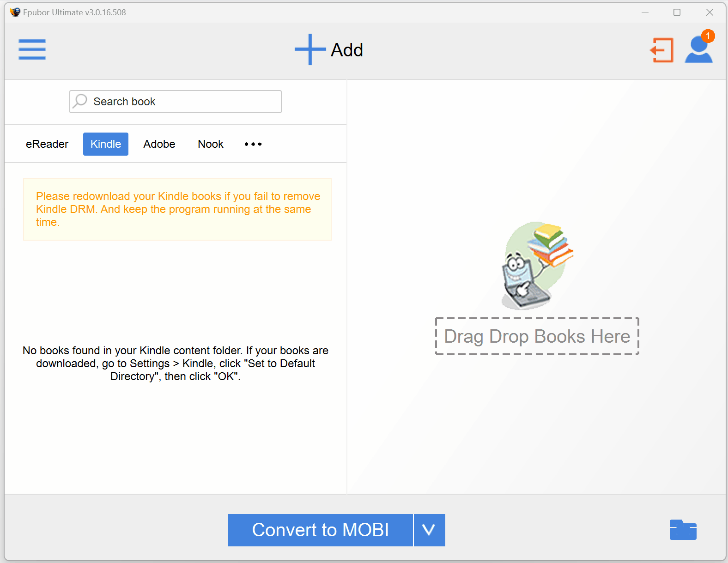Open the user account profile icon

tap(698, 52)
